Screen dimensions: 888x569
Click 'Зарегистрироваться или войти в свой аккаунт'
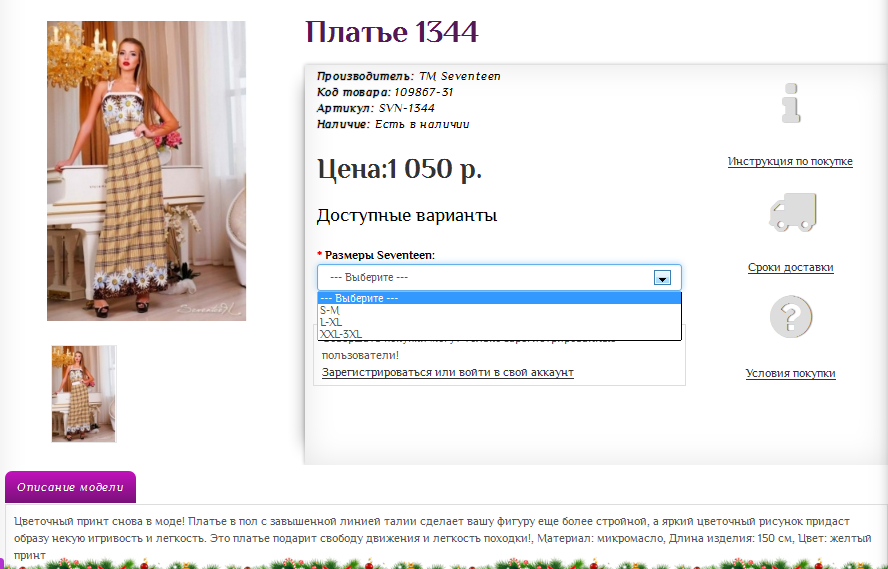point(447,372)
